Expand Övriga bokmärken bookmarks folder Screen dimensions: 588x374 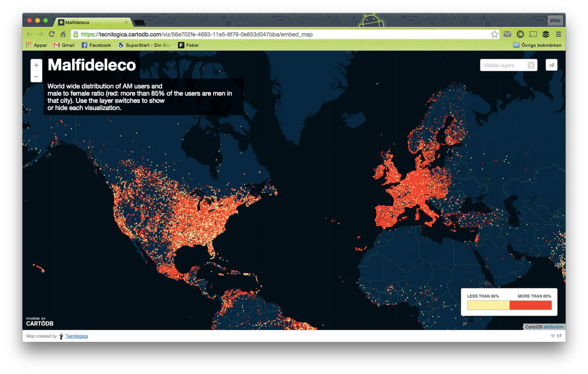pyautogui.click(x=537, y=45)
